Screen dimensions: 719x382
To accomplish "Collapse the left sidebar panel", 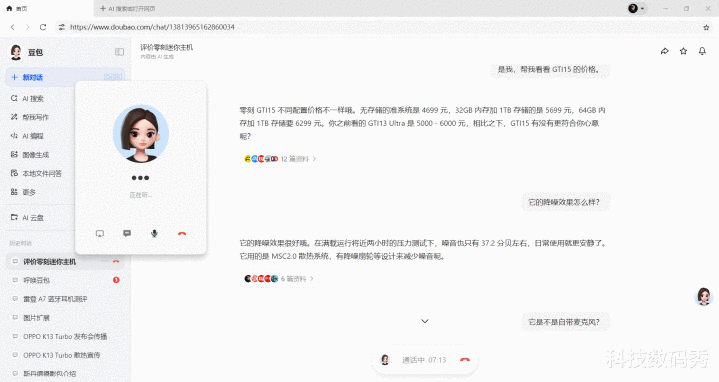I will tap(119, 52).
